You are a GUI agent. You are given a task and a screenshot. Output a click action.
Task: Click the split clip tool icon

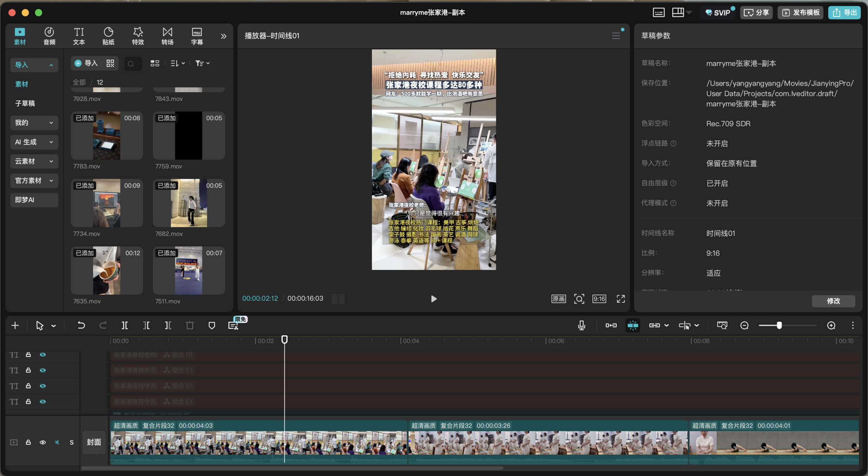click(124, 325)
